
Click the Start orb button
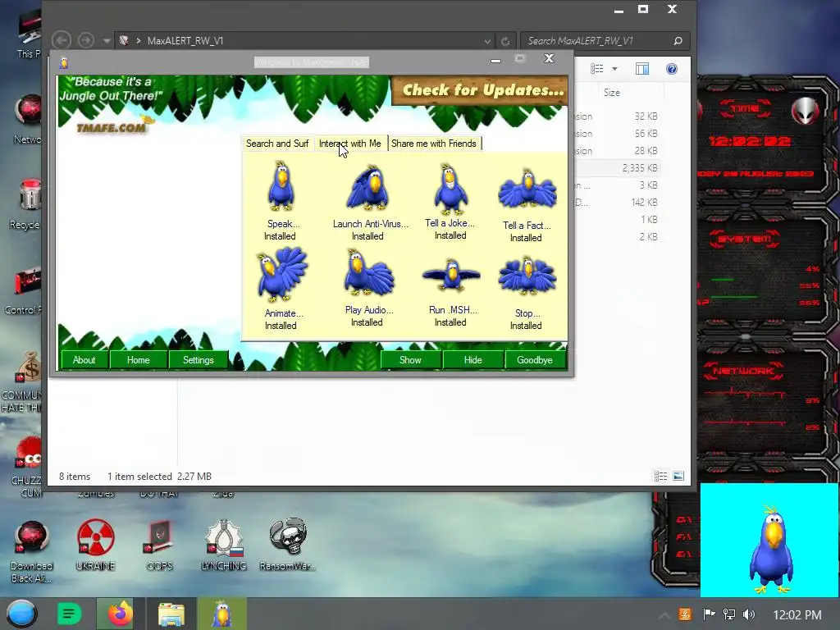tap(21, 614)
